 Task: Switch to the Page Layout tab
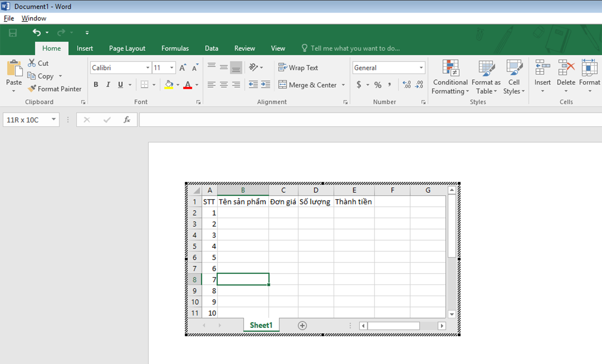click(x=127, y=48)
